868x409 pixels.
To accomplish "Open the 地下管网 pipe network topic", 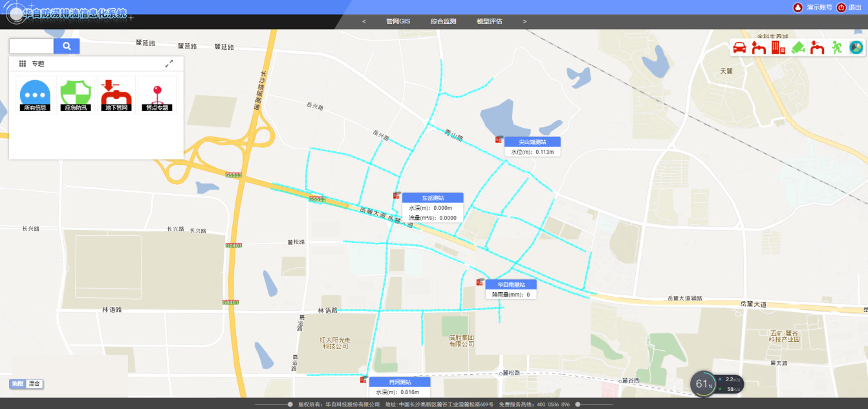I will coord(116,95).
